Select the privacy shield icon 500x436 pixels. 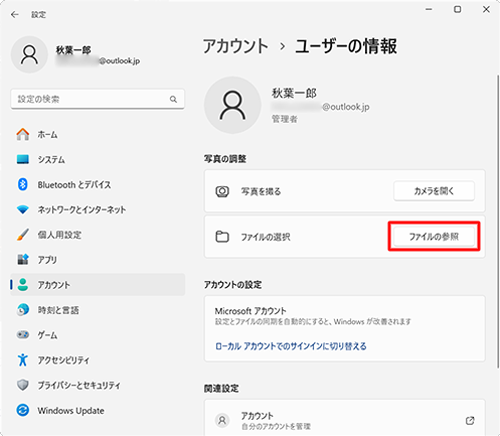(23, 385)
